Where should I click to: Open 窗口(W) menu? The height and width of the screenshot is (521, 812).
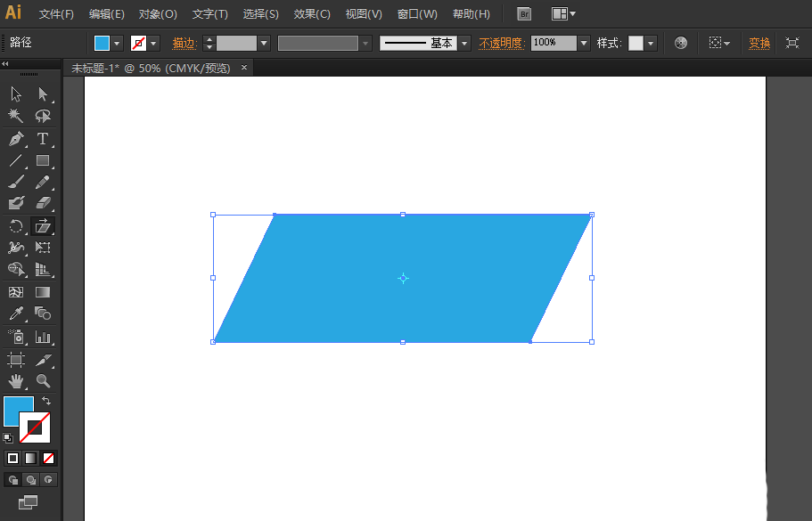coord(417,14)
